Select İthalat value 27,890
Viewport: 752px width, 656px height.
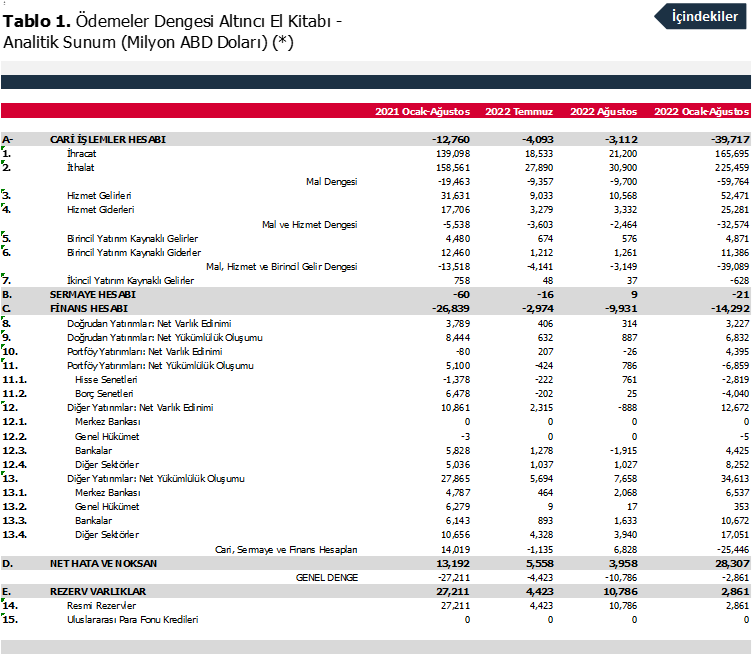[539, 167]
